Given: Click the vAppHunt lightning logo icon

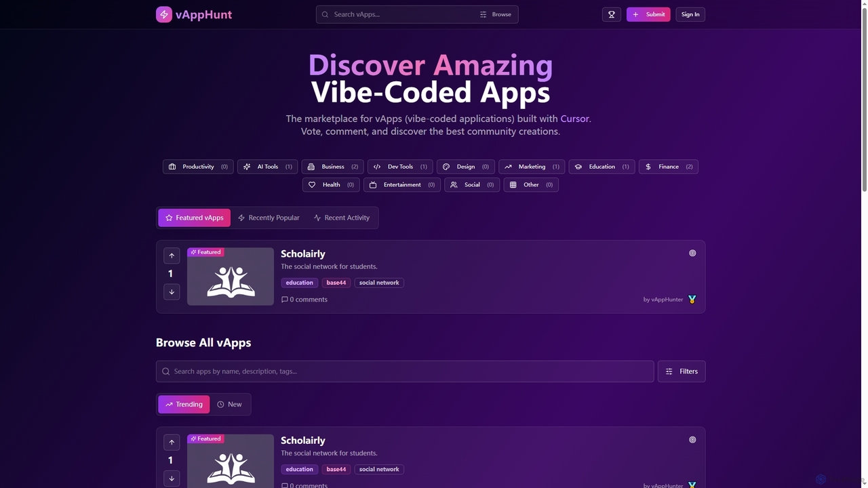Looking at the screenshot, I should click(164, 14).
